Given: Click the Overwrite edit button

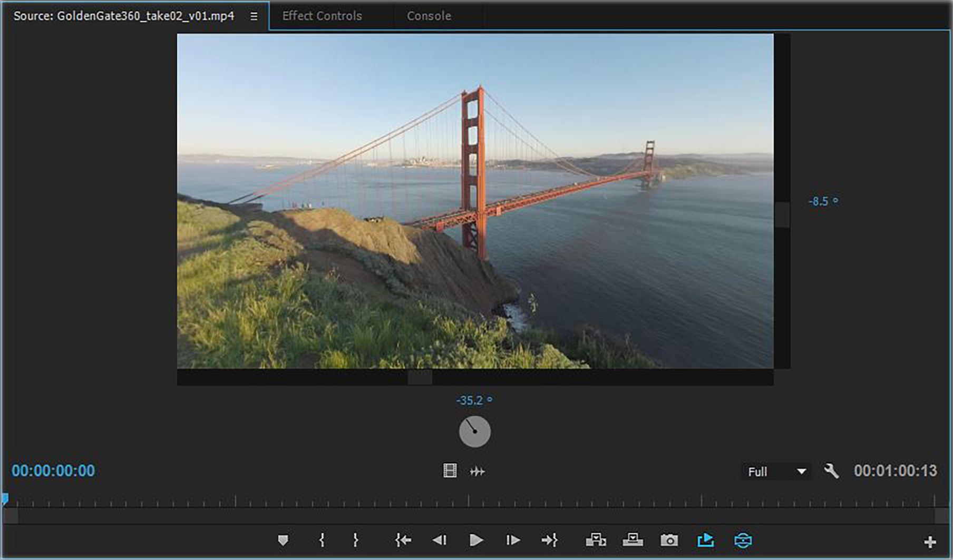Looking at the screenshot, I should [x=633, y=540].
